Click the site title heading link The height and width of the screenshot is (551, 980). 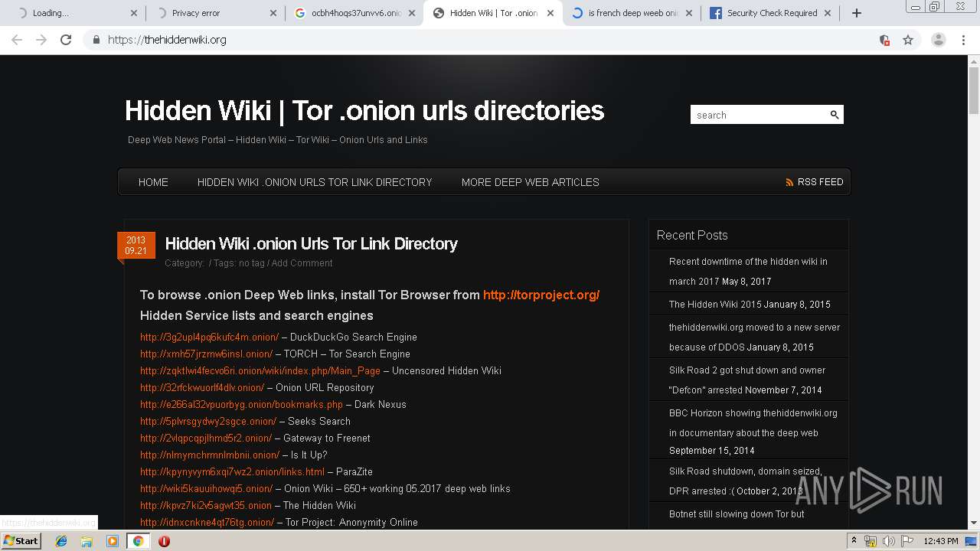pos(364,110)
